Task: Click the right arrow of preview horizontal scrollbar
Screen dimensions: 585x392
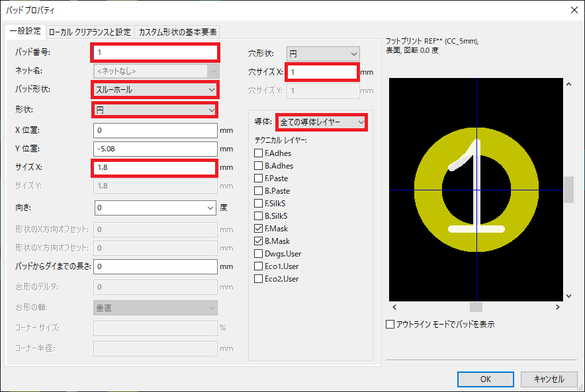Action: click(558, 307)
